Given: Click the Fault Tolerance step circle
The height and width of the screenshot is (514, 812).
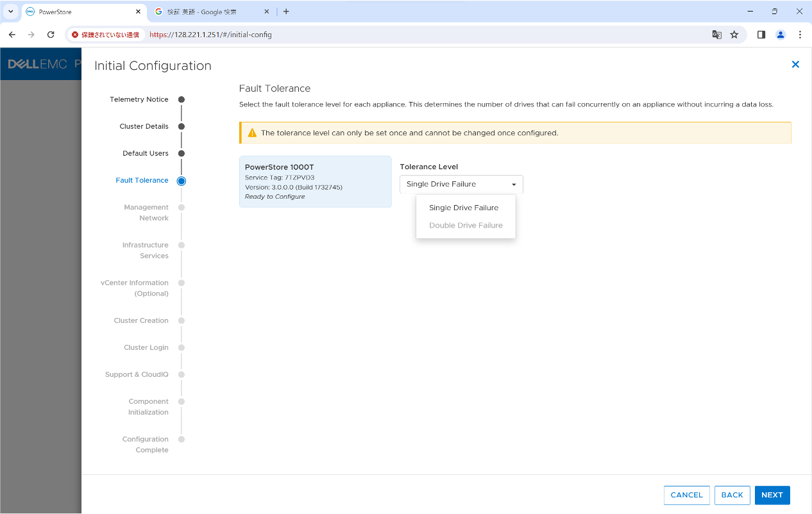Looking at the screenshot, I should [x=182, y=181].
